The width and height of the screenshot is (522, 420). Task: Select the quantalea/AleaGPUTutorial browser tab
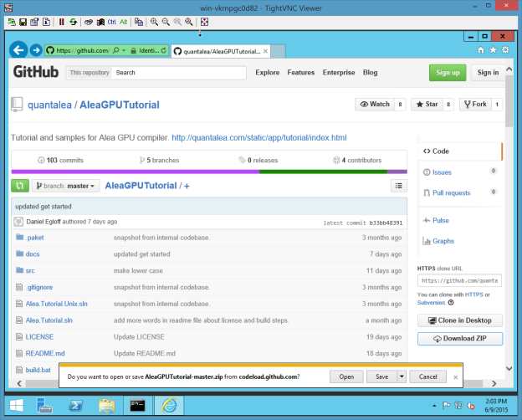coord(220,51)
